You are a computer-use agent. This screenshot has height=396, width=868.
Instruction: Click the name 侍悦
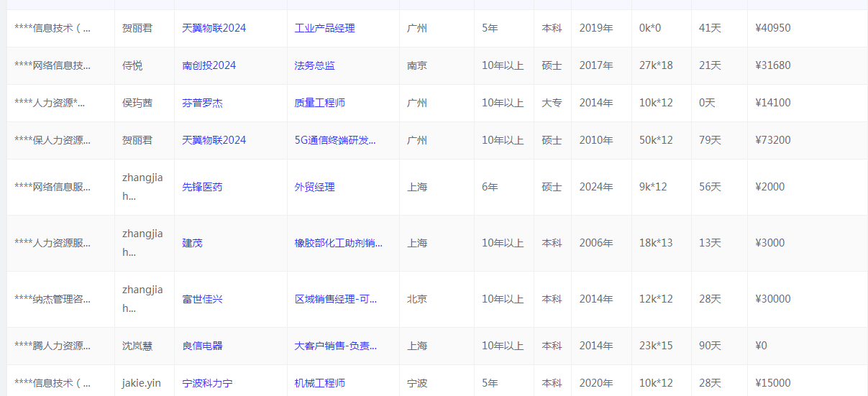(132, 65)
